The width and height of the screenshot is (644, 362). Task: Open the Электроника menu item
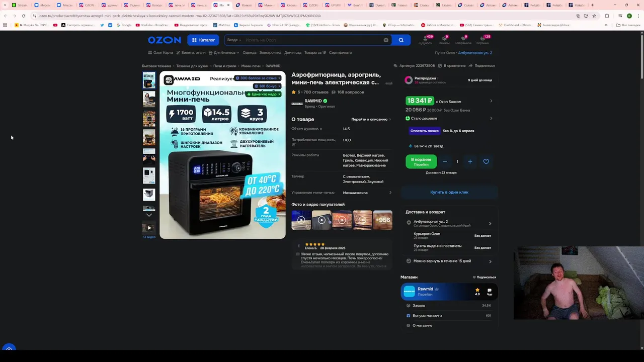click(x=270, y=53)
